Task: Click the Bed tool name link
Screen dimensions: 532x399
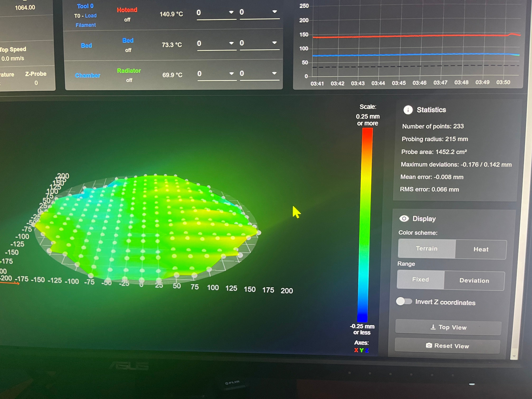Action: point(86,46)
